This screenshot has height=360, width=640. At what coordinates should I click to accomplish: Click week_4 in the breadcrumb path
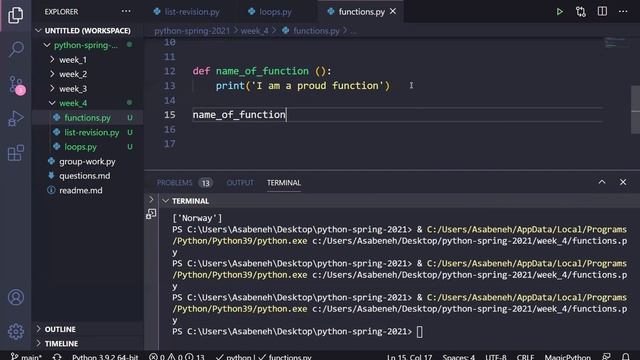254,31
